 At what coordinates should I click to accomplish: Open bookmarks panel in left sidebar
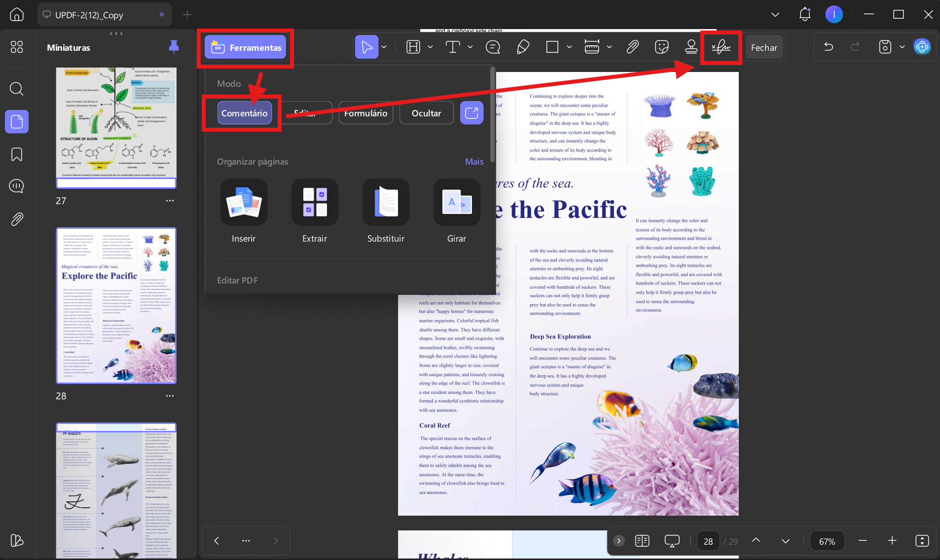tap(17, 154)
